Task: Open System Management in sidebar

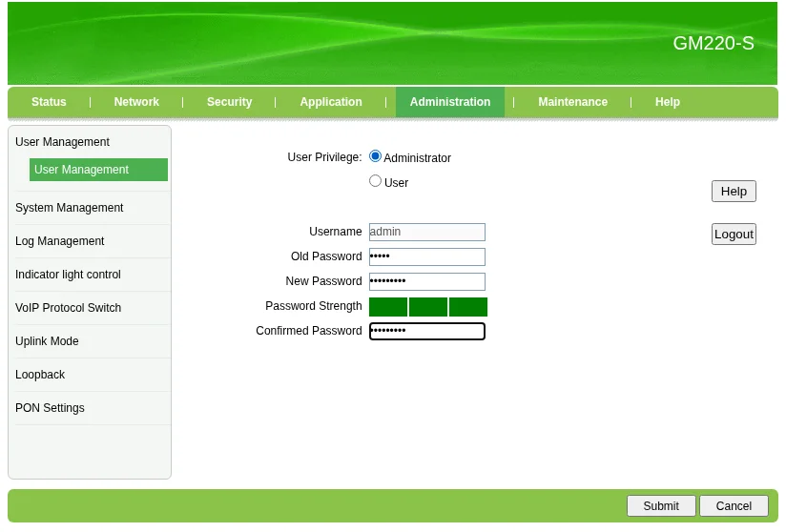Action: (x=70, y=208)
